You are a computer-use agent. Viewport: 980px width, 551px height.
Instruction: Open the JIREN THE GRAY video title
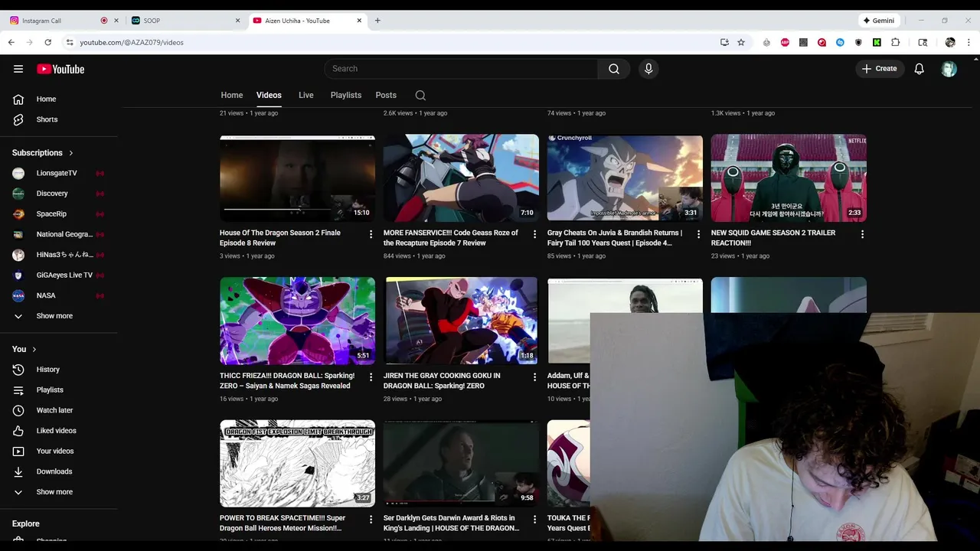442,380
